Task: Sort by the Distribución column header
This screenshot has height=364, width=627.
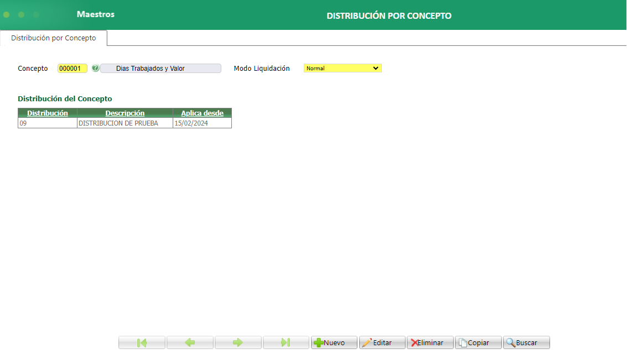Action: pos(48,113)
